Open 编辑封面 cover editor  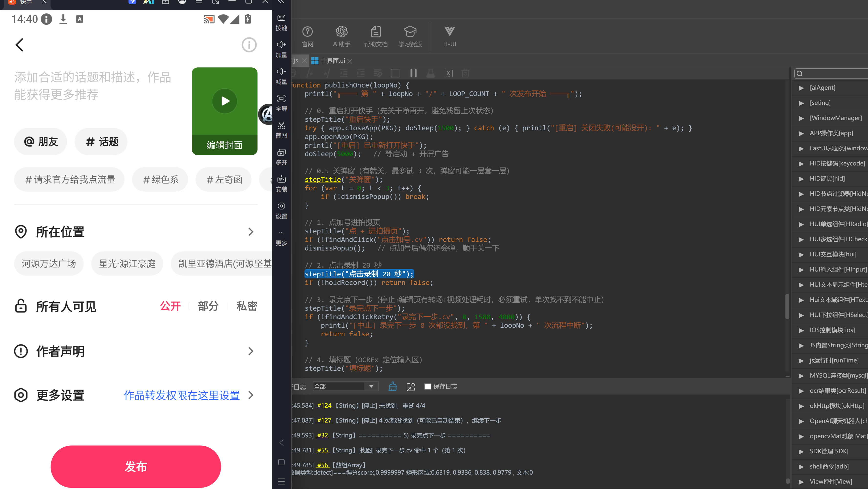click(225, 145)
